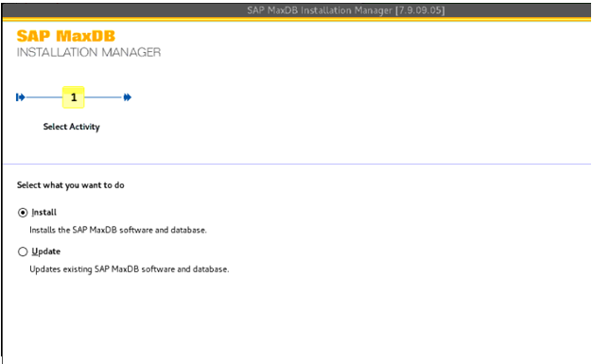The width and height of the screenshot is (592, 364).
Task: Select the Install radio button
Action: (x=23, y=213)
